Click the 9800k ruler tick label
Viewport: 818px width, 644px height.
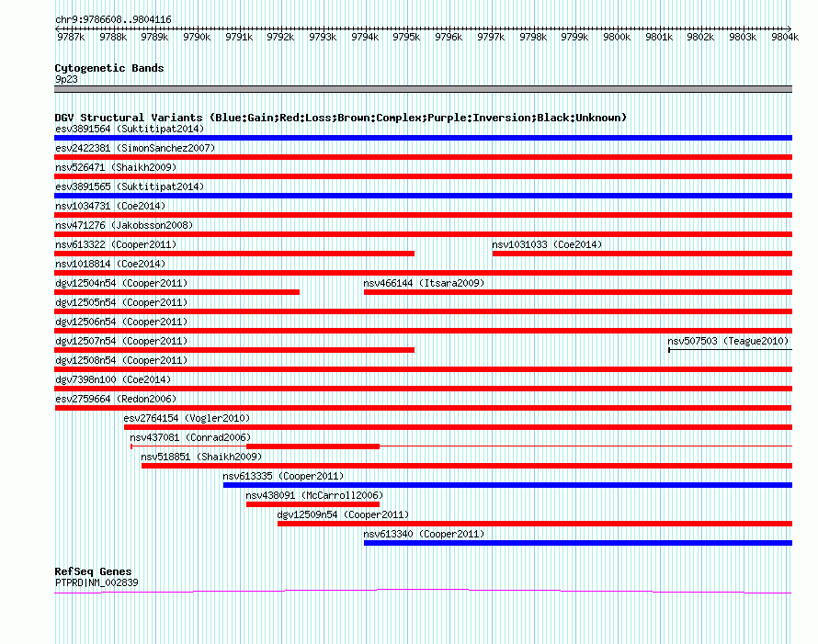click(617, 37)
